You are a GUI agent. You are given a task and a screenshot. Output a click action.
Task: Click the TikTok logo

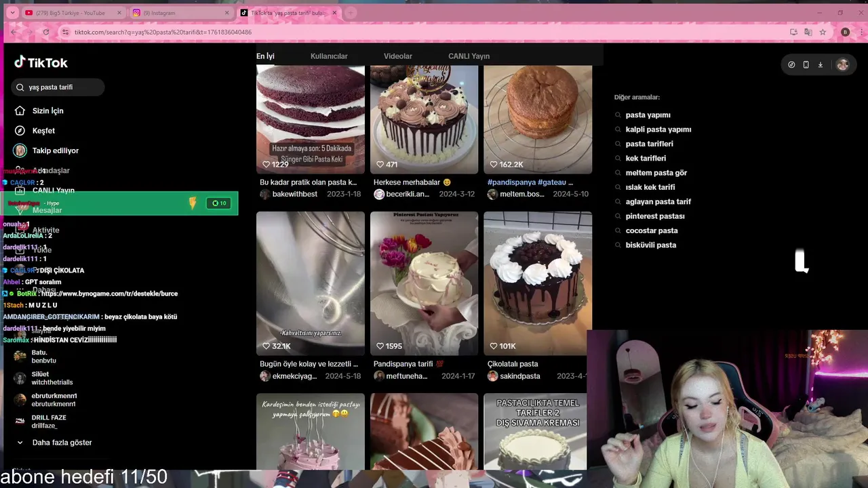pyautogui.click(x=41, y=62)
